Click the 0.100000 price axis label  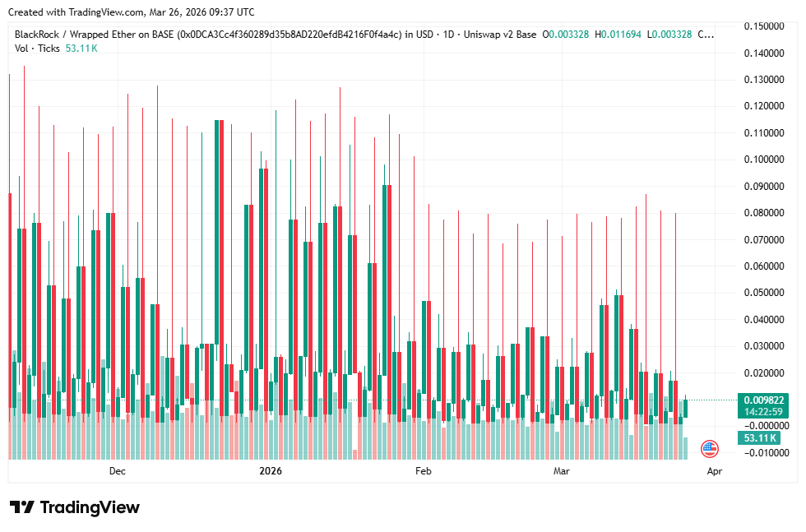coord(764,160)
